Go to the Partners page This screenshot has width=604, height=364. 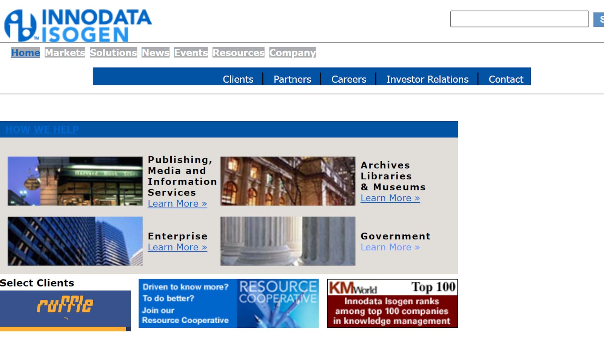pyautogui.click(x=292, y=79)
